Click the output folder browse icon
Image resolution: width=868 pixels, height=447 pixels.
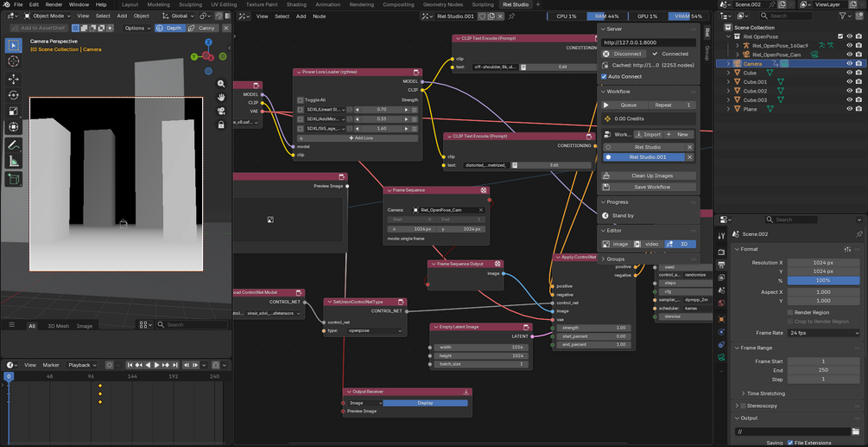coord(856,431)
